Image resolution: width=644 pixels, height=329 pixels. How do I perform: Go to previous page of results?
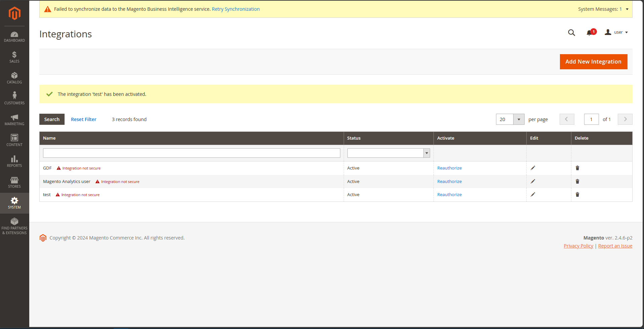(x=567, y=119)
